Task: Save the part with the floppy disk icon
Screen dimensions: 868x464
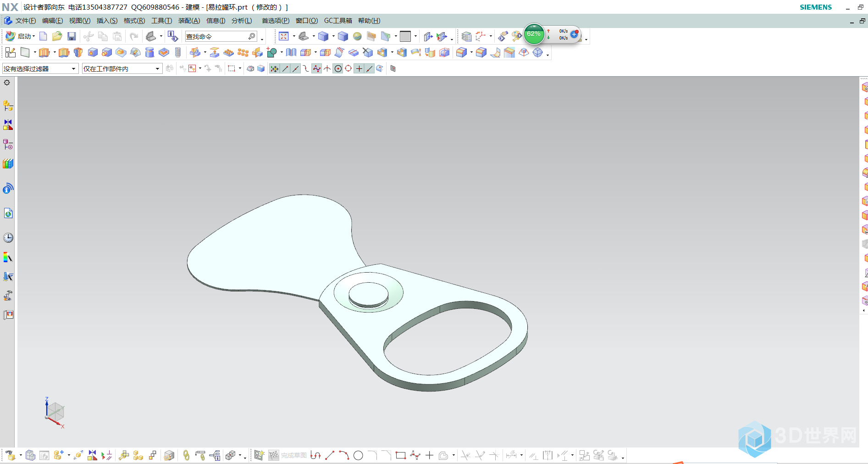Action: tap(72, 36)
